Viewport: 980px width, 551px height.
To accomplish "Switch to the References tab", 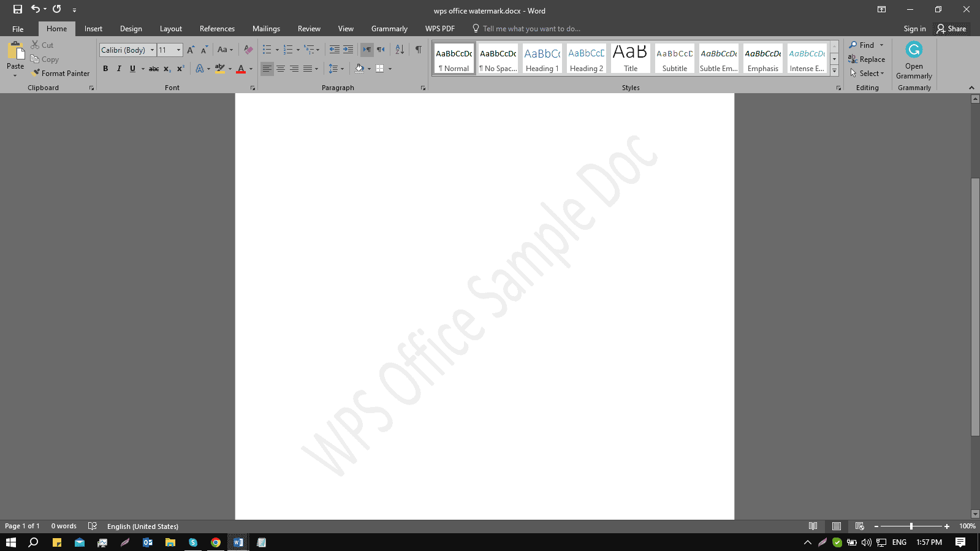I will 217,29.
